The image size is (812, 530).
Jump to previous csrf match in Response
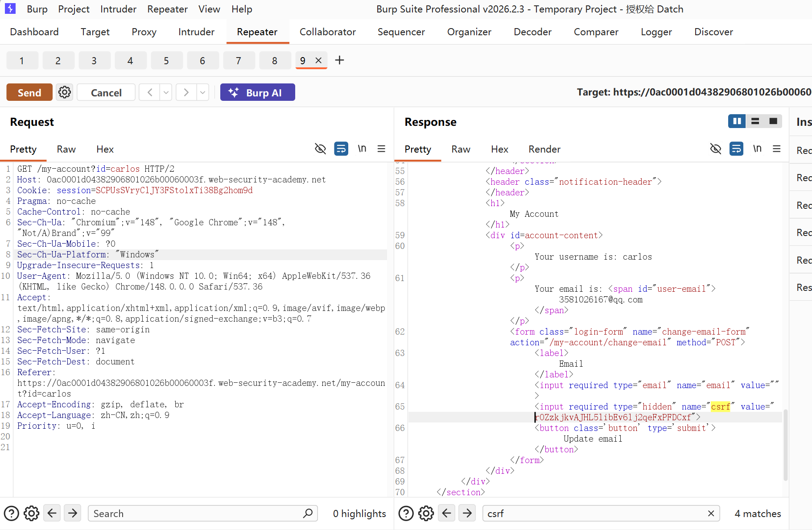tap(446, 513)
